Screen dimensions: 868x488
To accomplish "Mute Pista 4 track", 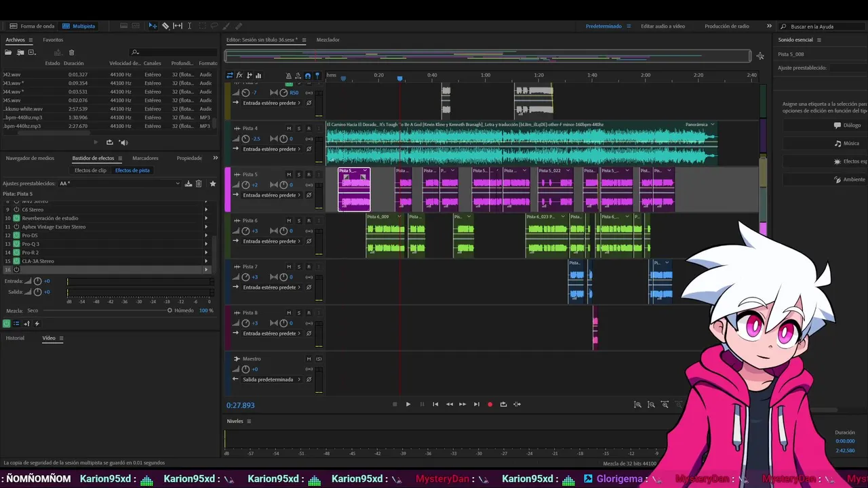I will click(289, 128).
